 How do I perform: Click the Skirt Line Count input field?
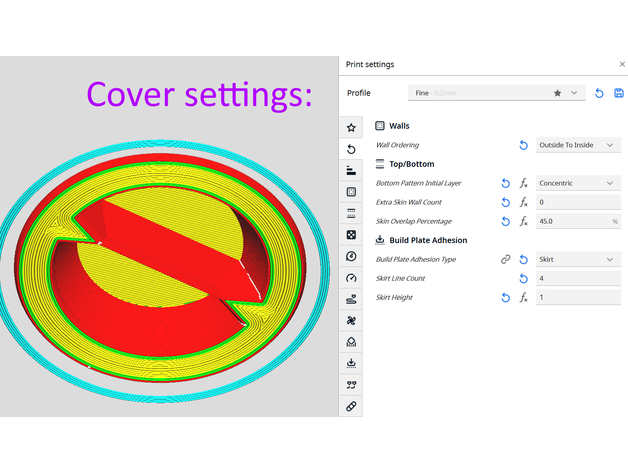tap(578, 278)
